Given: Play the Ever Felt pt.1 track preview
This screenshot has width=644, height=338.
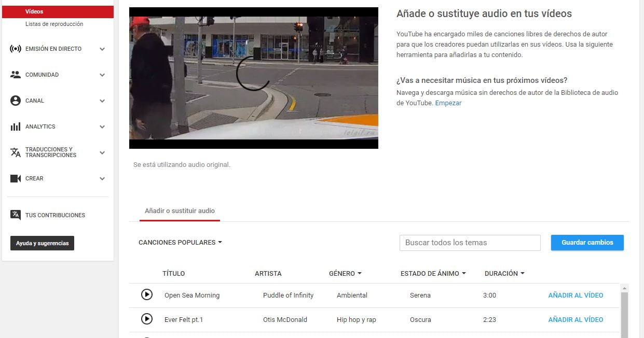Looking at the screenshot, I should click(147, 319).
